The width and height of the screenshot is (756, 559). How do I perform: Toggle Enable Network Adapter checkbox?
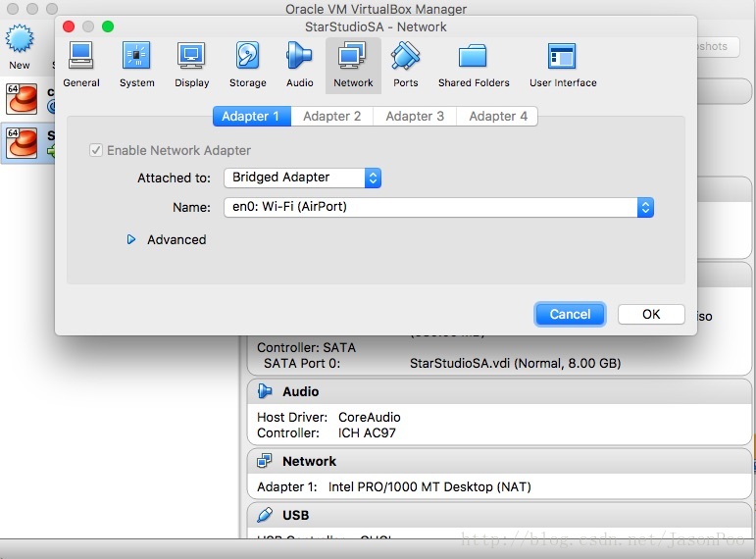[x=96, y=150]
